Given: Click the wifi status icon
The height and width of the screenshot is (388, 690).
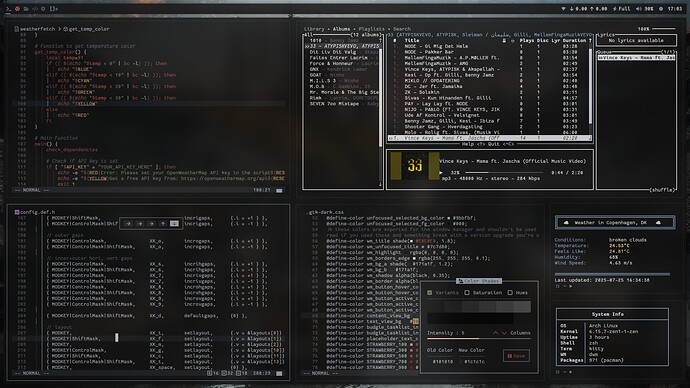Looking at the screenshot, I should tap(563, 8).
